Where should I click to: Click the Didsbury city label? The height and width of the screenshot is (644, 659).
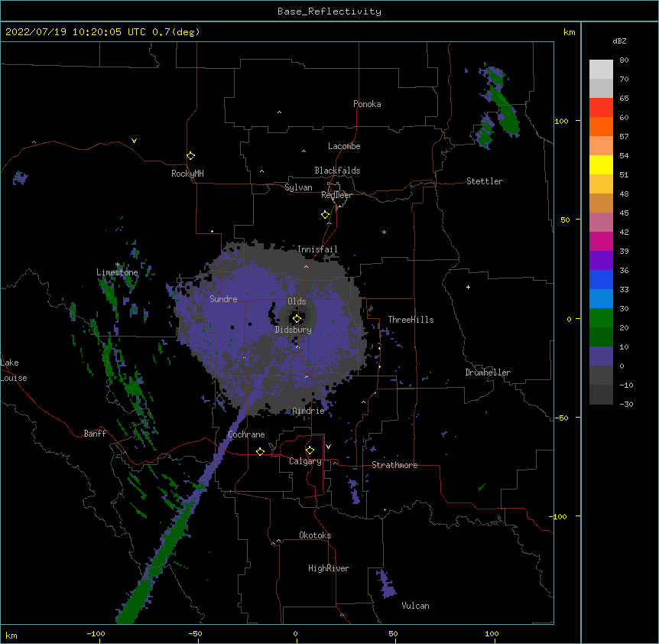(x=294, y=330)
